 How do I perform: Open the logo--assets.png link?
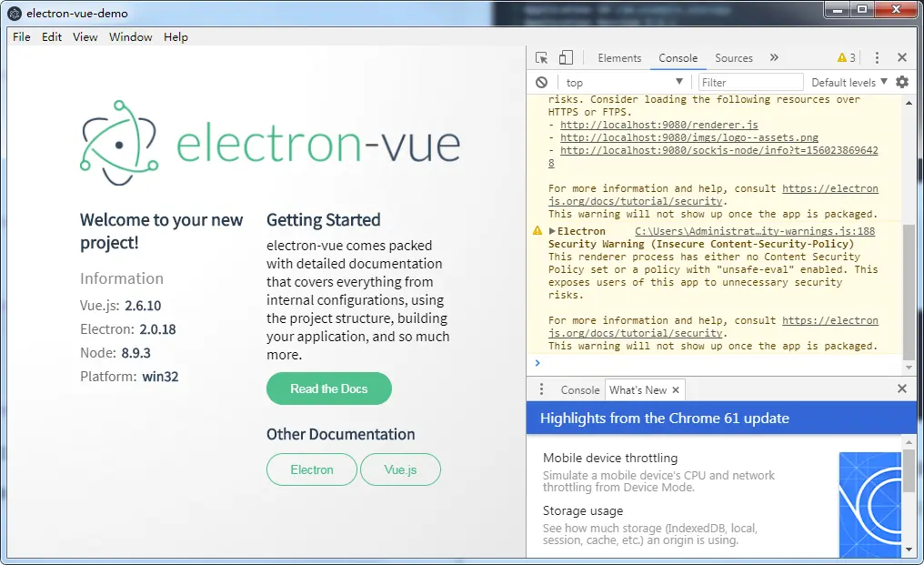688,137
